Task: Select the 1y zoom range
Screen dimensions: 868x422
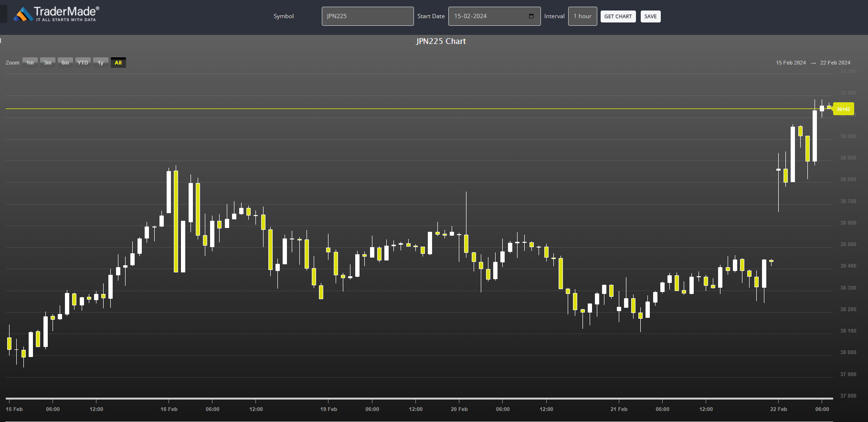Action: (101, 63)
